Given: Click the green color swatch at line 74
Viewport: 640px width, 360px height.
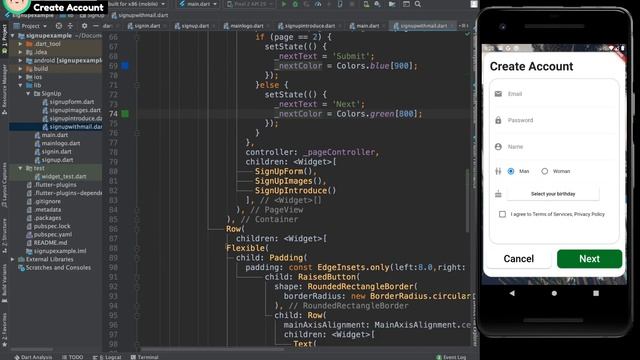Looking at the screenshot, I should tap(125, 114).
